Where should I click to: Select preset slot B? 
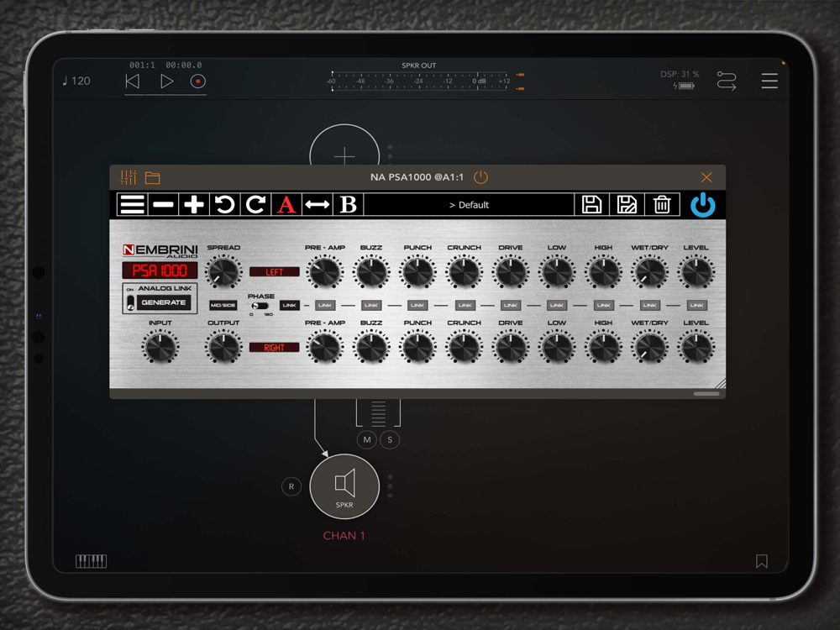[x=349, y=205]
